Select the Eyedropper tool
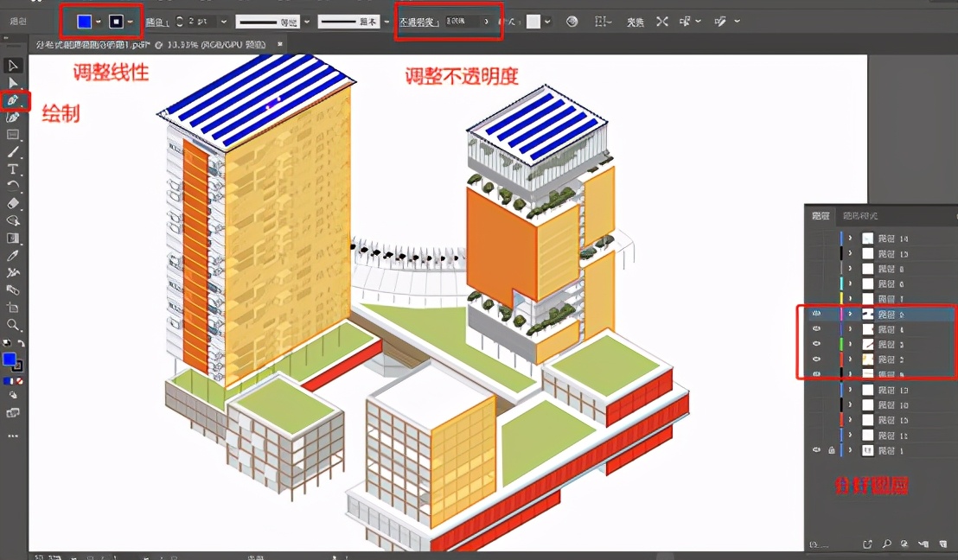Viewport: 958px width, 560px height. pos(13,256)
